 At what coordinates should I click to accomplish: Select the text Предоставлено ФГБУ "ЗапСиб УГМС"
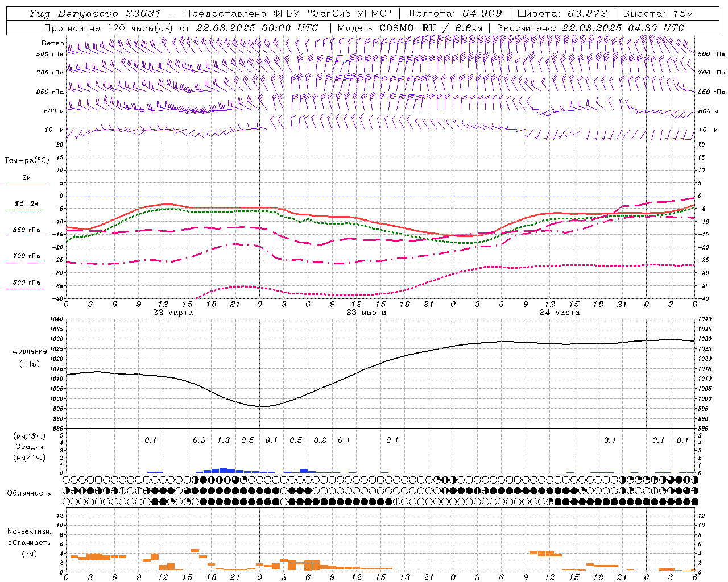[288, 14]
